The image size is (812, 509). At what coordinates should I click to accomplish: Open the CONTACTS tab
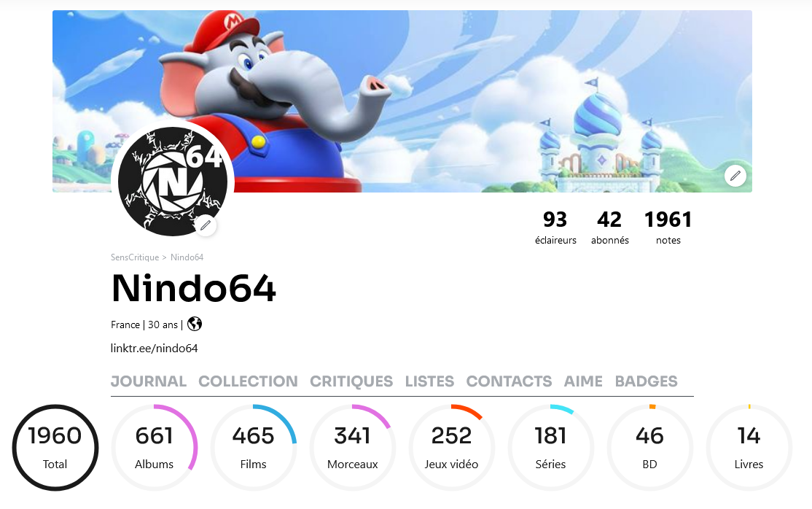pos(509,381)
